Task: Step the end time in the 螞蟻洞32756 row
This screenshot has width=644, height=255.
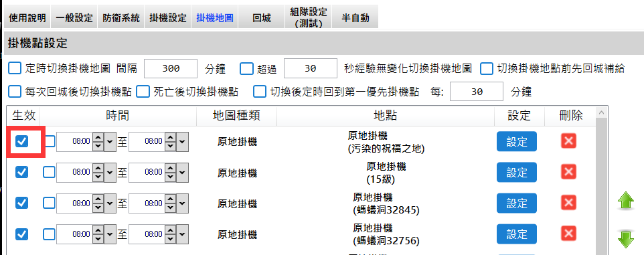Action: pyautogui.click(x=171, y=234)
